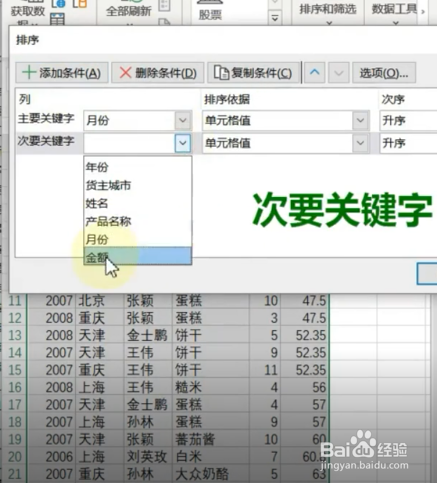Click the 次要关键字 empty column field
This screenshot has height=483, width=437.
point(129,143)
